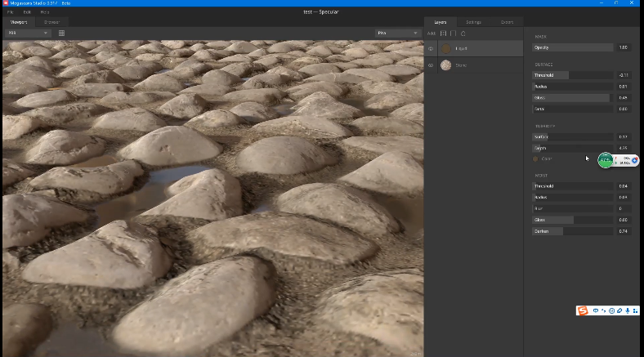
Task: Click the Liquid layer brown thumbnail
Action: (445, 48)
